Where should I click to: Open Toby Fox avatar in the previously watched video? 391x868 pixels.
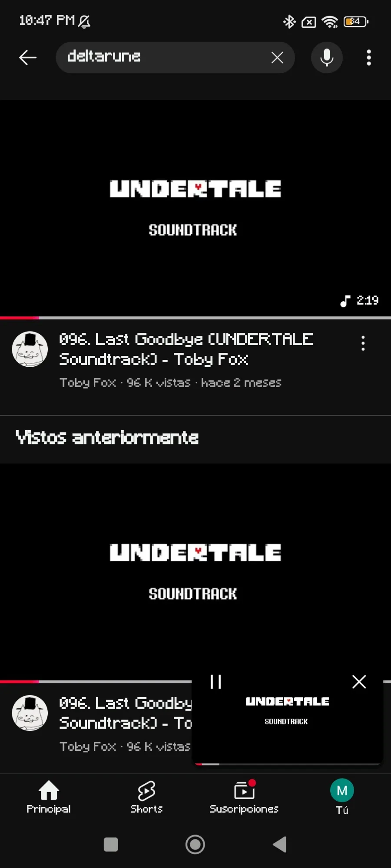[30, 713]
